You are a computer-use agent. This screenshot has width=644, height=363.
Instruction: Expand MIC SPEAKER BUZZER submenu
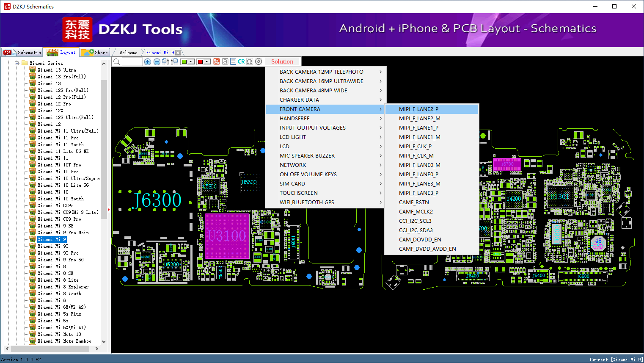pos(325,156)
